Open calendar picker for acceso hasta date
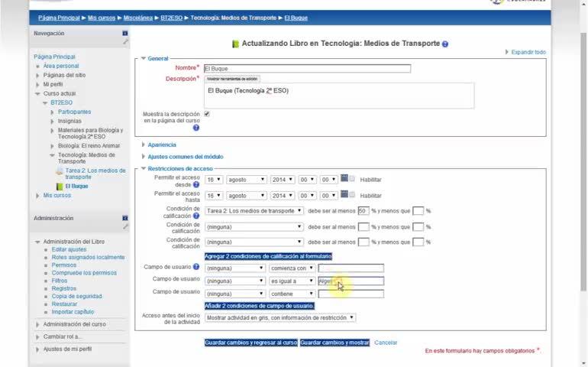The width and height of the screenshot is (588, 367). [x=344, y=194]
